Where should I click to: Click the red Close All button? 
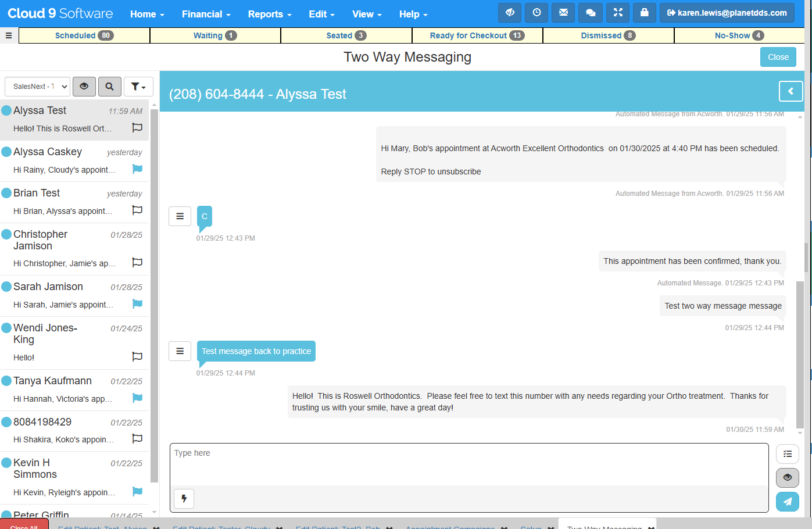24,524
